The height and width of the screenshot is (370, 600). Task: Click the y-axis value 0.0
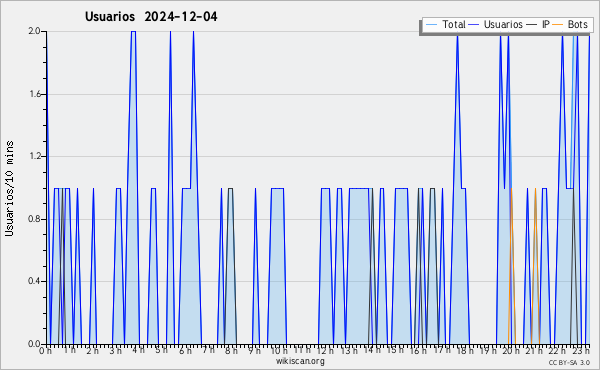pos(34,344)
